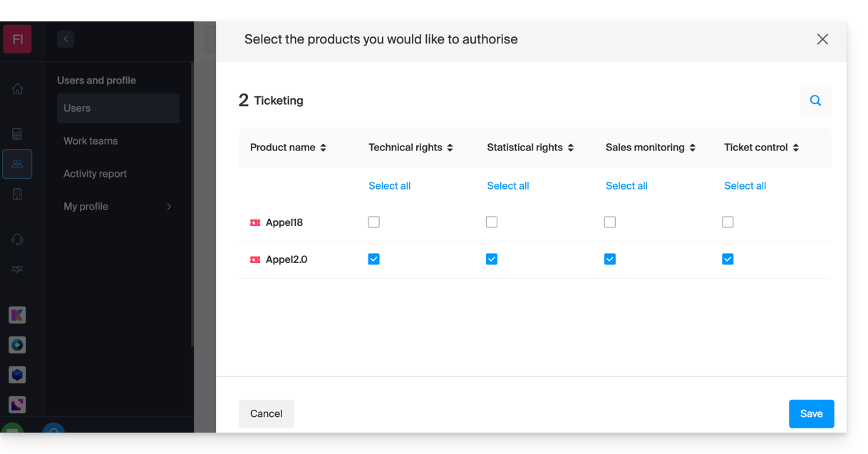Click the handshake icon in sidebar
868x454 pixels.
click(x=18, y=269)
